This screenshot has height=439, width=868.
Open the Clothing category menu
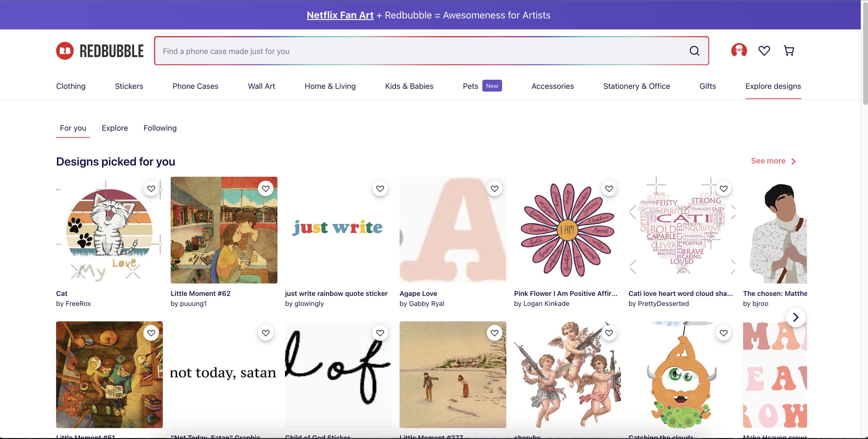pyautogui.click(x=71, y=86)
